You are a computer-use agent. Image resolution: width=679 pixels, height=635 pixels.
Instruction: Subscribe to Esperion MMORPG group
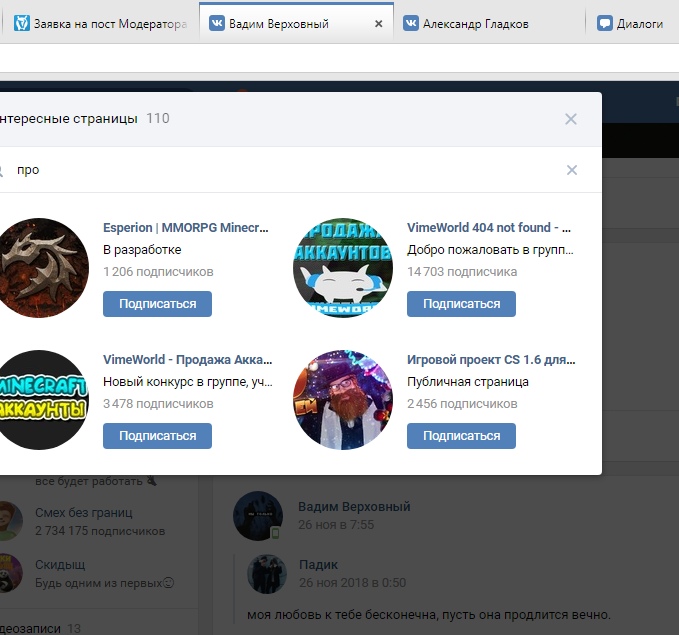pyautogui.click(x=157, y=304)
